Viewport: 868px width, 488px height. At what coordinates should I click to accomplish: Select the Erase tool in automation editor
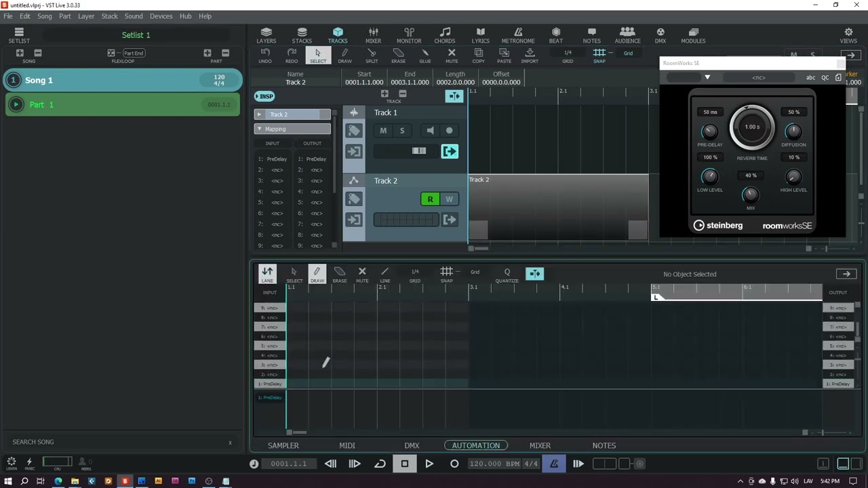tap(339, 274)
